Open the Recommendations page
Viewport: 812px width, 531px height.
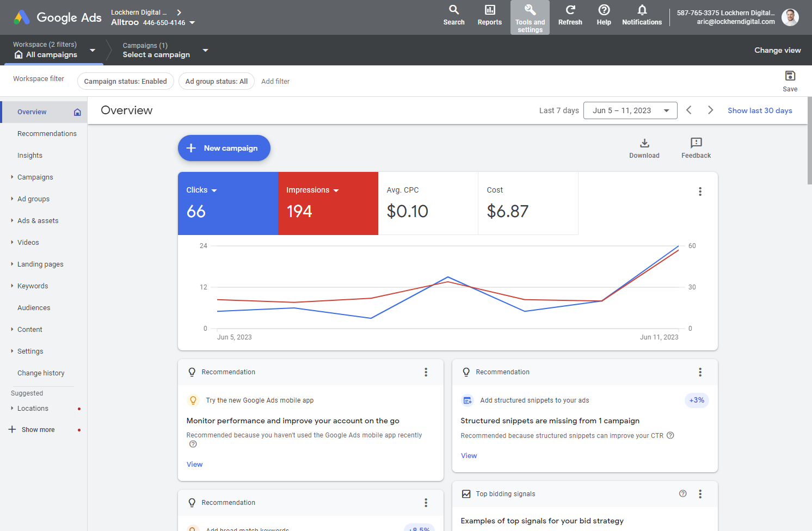tap(47, 134)
